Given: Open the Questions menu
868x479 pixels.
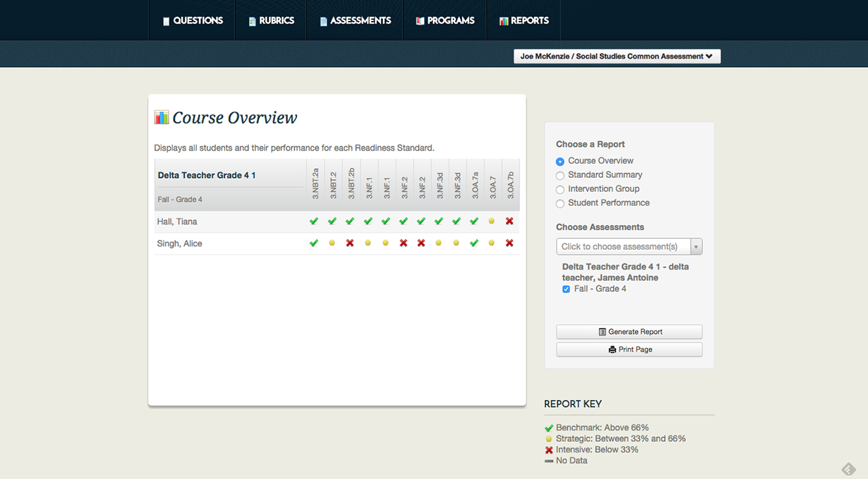Looking at the screenshot, I should click(192, 20).
